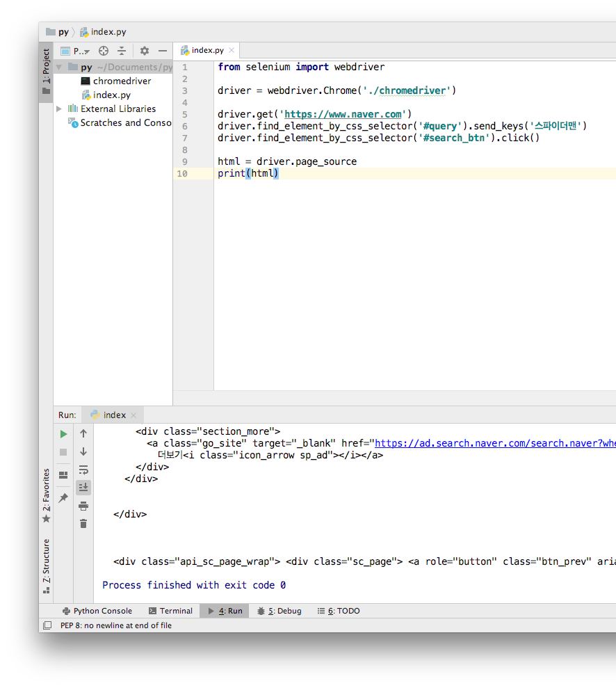This screenshot has width=616, height=688.
Task: Click 'Process finished with exit code 0' text
Action: coord(194,586)
